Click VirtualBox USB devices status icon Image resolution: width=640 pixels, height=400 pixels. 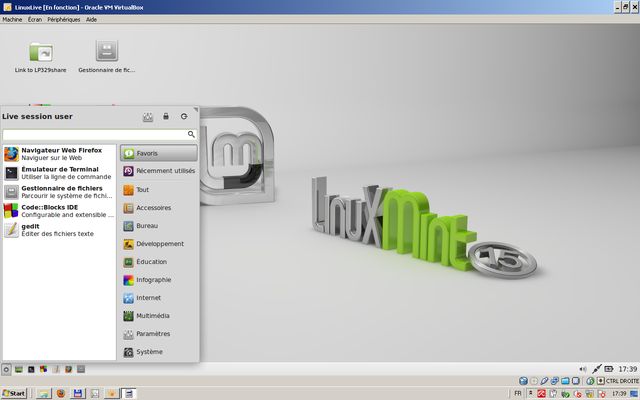(544, 381)
